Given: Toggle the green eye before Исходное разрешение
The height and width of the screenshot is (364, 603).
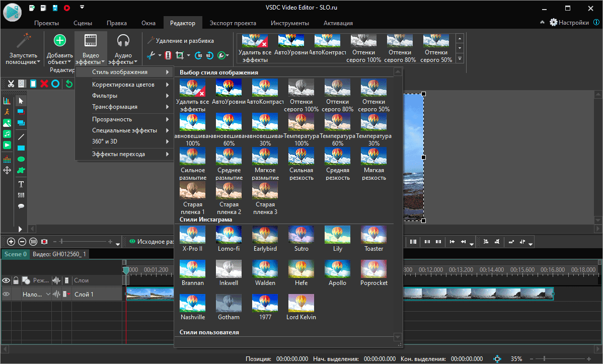Looking at the screenshot, I should [132, 242].
